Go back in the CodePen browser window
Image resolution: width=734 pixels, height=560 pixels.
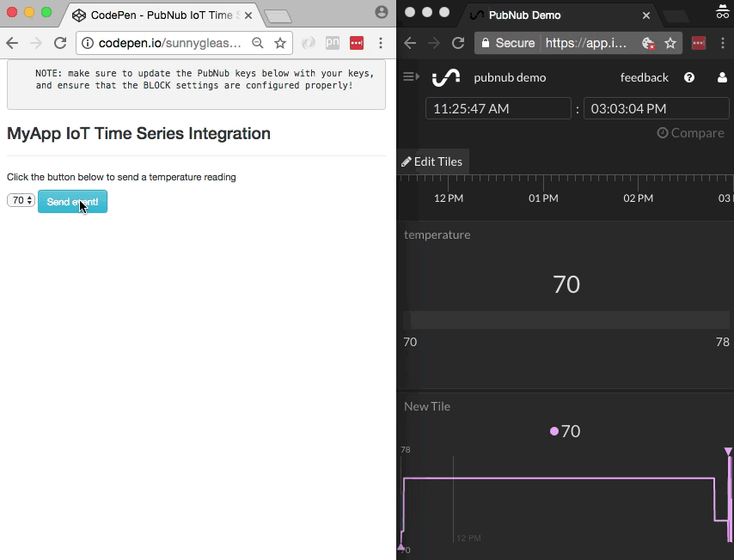click(x=12, y=43)
